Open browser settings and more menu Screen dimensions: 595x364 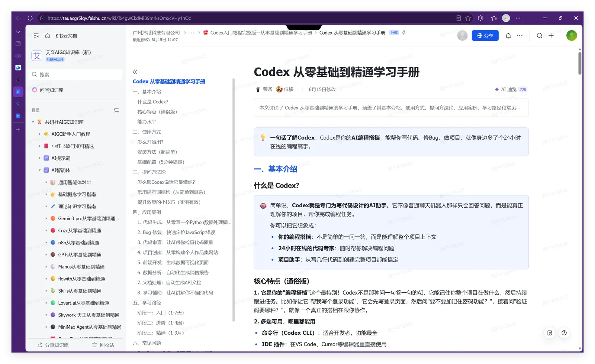[518, 18]
